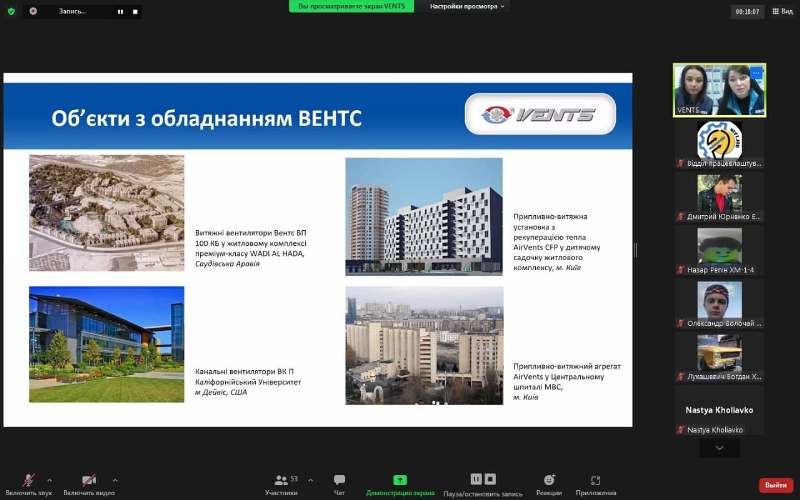Open the reactions menu
Image resolution: width=800 pixels, height=500 pixels.
549,484
